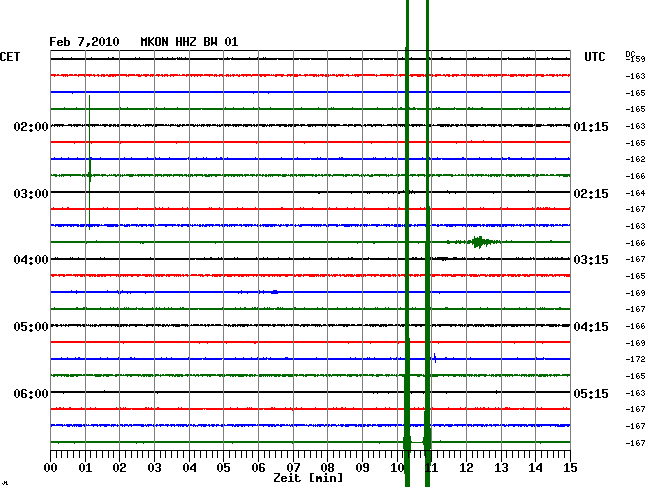Click minute 02 on the time axis
Viewport: 650px width, 494px height.
pyautogui.click(x=119, y=467)
